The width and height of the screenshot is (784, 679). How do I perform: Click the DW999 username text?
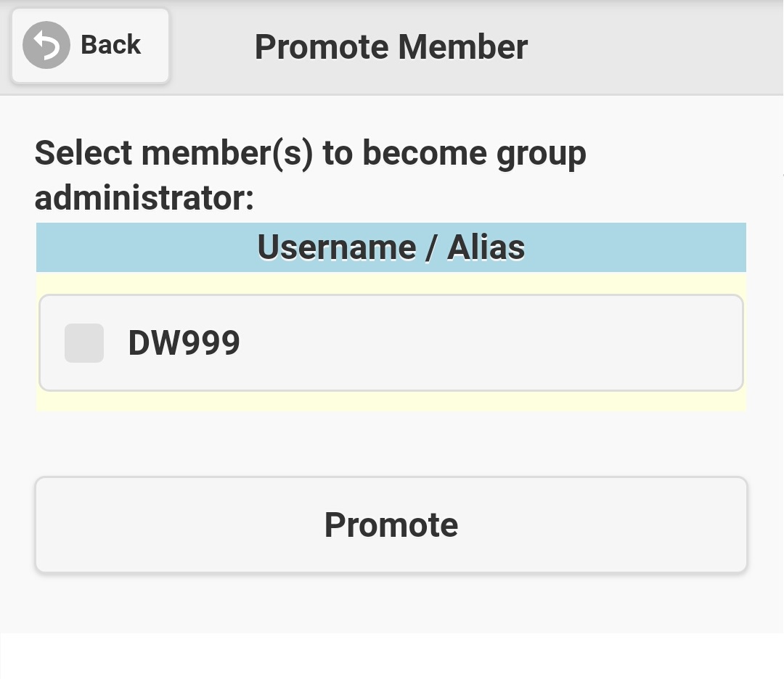[184, 343]
